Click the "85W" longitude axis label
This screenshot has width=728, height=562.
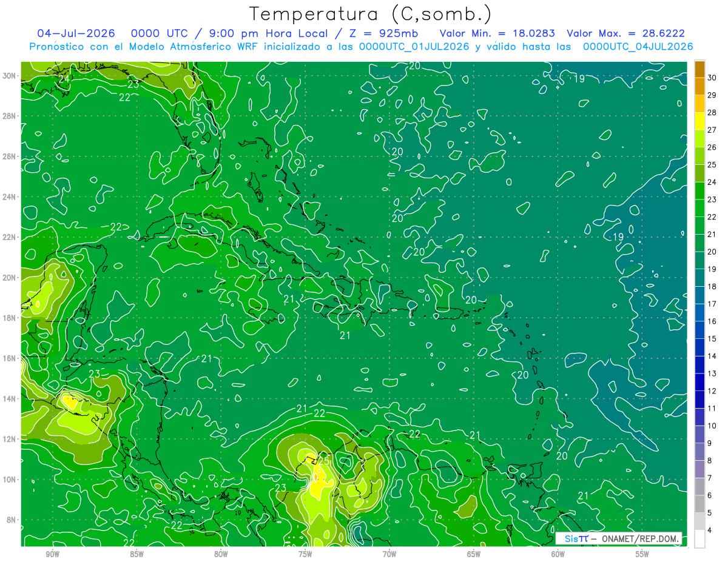[137, 554]
